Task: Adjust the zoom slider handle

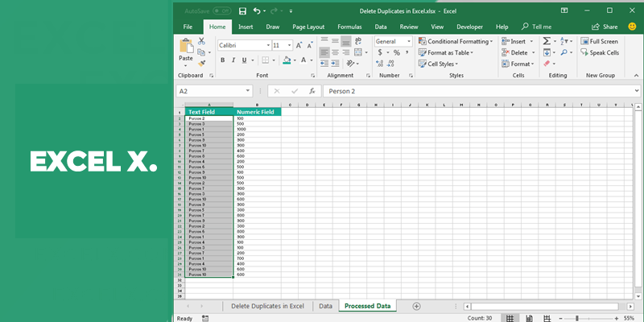Action: tap(577, 318)
